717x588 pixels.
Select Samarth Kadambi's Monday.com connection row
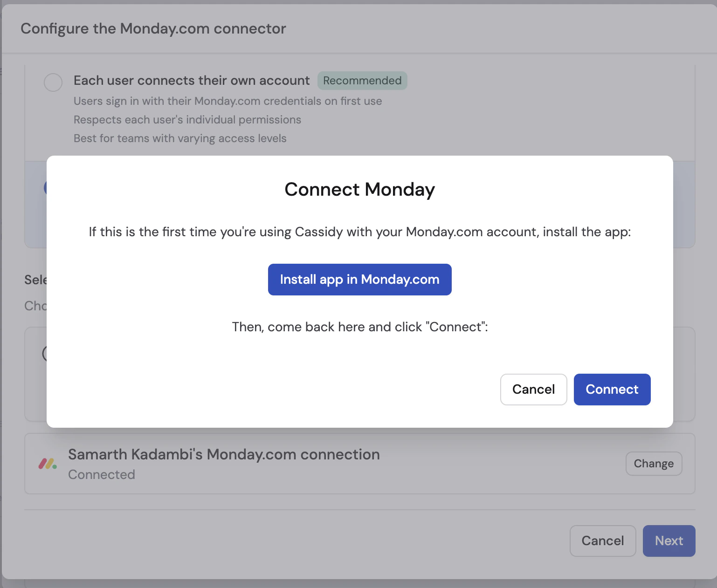(x=224, y=454)
